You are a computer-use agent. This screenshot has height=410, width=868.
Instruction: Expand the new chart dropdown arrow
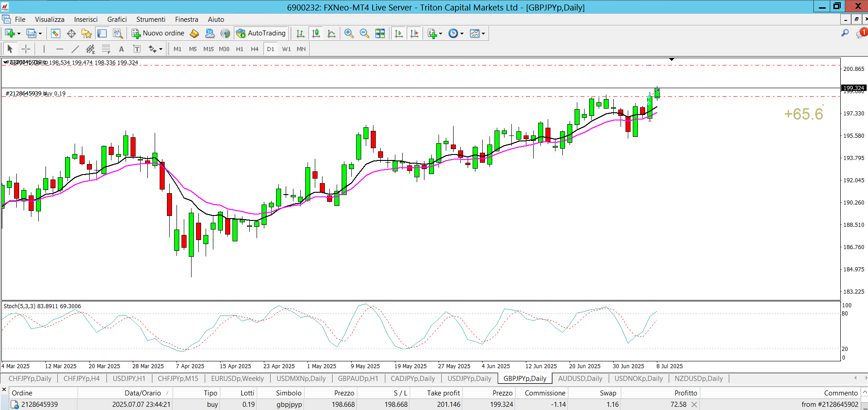[19, 34]
